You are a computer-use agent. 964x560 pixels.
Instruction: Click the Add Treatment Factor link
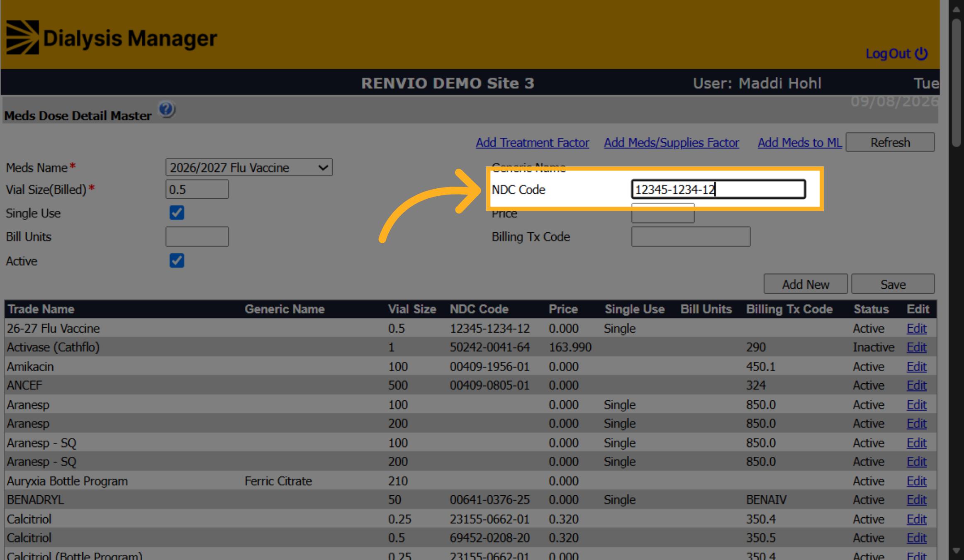tap(532, 143)
